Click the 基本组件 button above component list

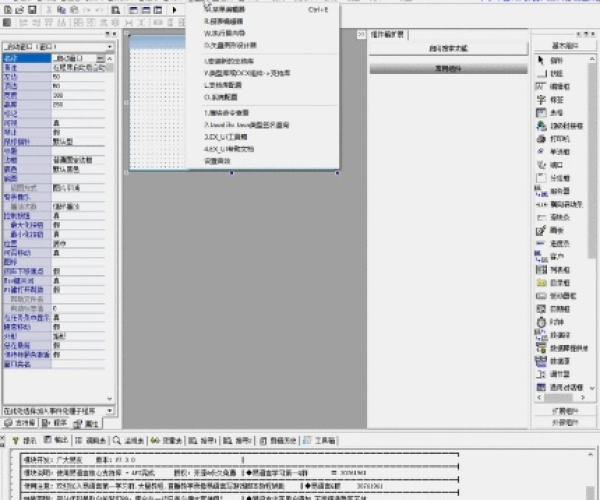tap(565, 46)
